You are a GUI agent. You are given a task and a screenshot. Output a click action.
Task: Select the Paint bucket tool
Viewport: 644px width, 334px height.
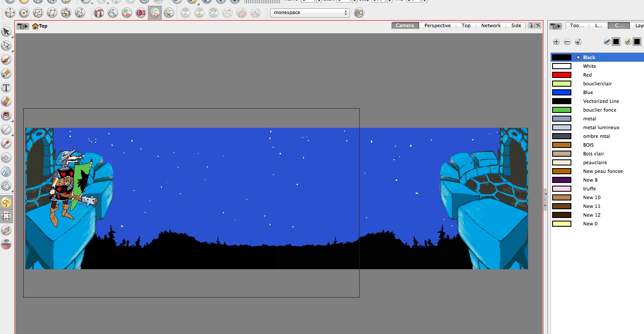6,116
